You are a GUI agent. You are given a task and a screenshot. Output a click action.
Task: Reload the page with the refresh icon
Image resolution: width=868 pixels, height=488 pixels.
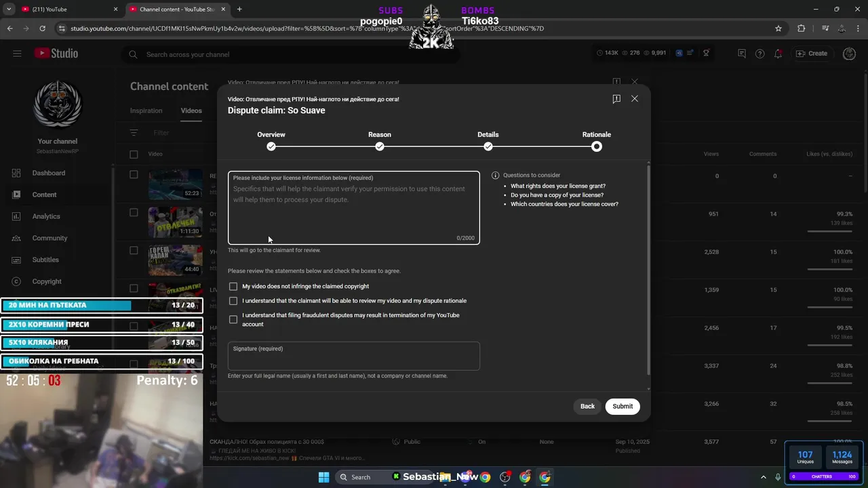42,28
